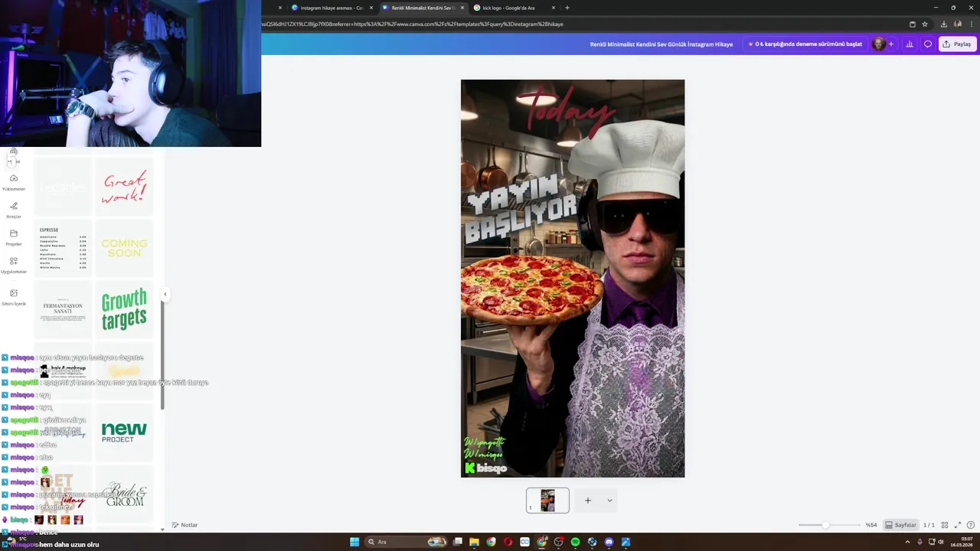Open the analytics bar chart icon
The height and width of the screenshot is (551, 980).
pos(909,44)
